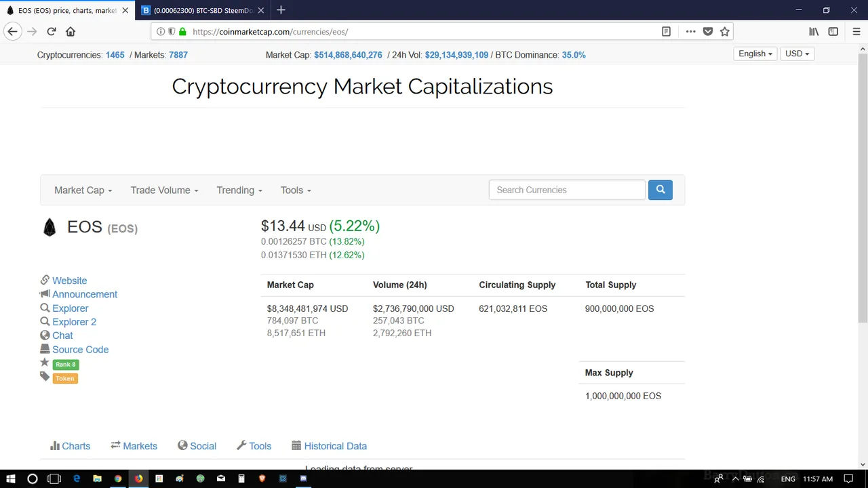Open reader view in the address bar

pyautogui.click(x=666, y=31)
